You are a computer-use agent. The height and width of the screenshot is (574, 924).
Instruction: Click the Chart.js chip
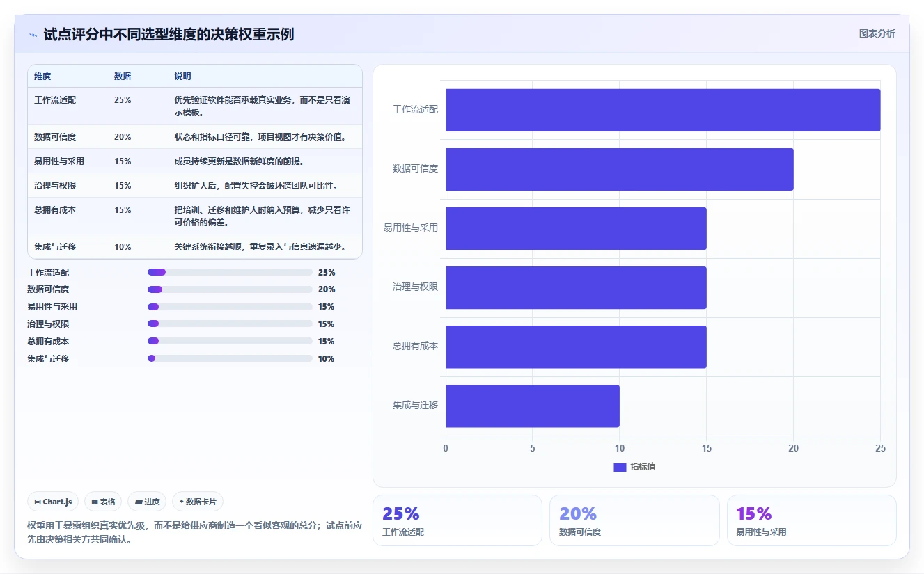click(53, 502)
